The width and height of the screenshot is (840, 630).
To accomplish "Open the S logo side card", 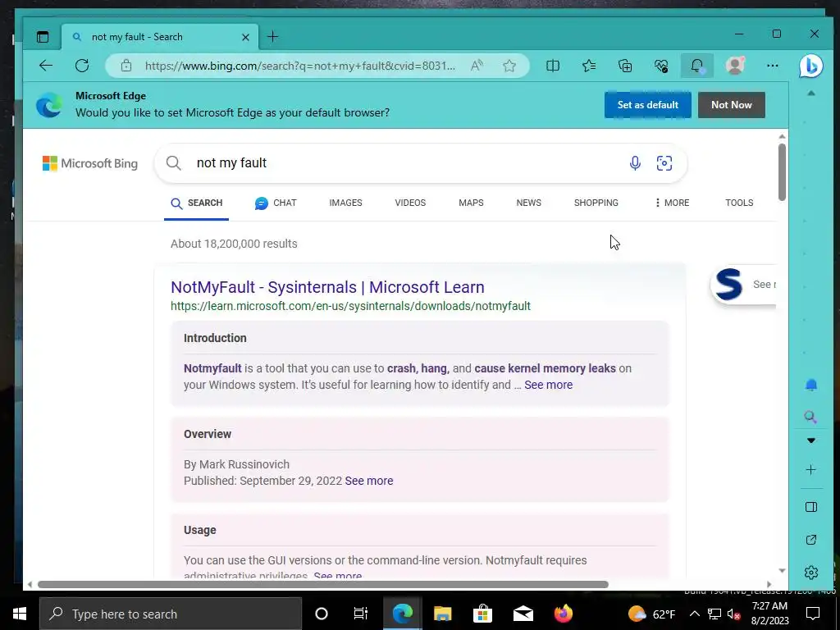I will [x=743, y=285].
